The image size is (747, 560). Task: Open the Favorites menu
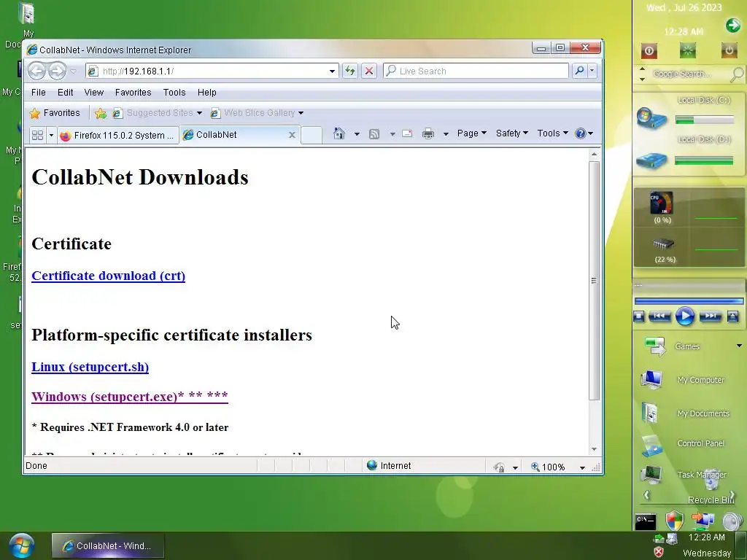click(133, 93)
